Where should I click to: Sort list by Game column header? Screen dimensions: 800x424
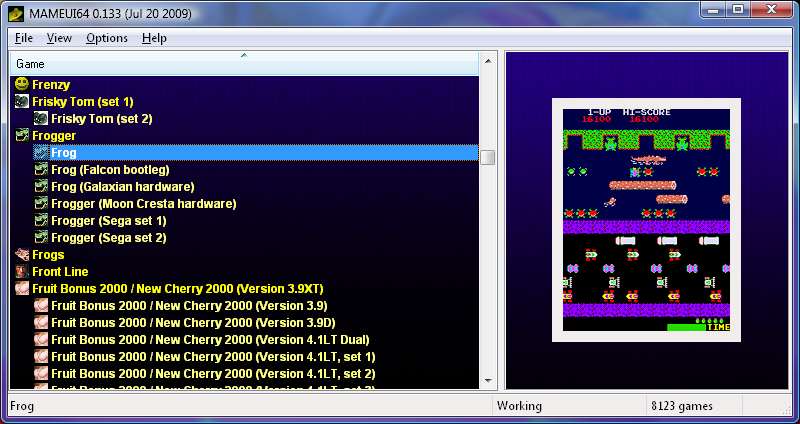click(x=244, y=64)
